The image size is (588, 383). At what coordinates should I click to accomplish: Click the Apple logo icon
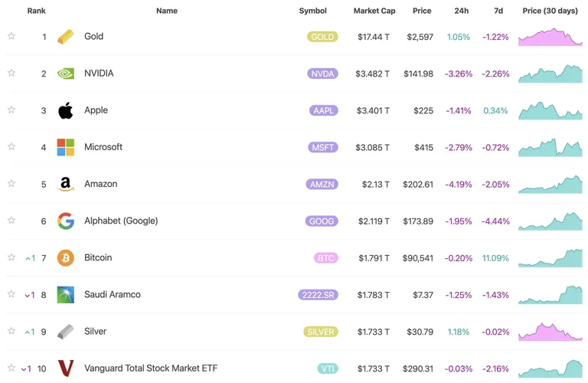[x=65, y=110]
